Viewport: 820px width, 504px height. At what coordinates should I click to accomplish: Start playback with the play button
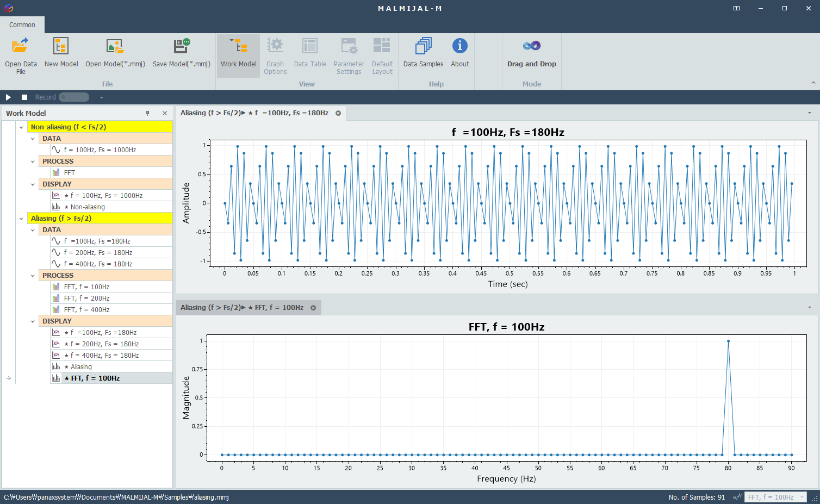pyautogui.click(x=8, y=97)
